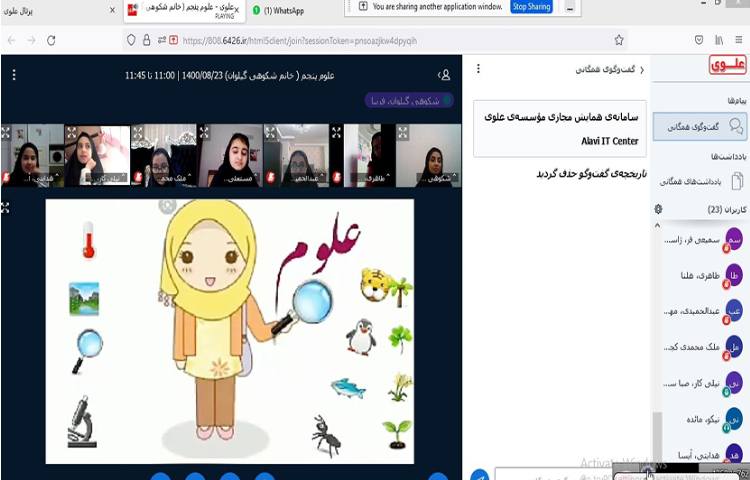Bookmark this page with star icon
The width and height of the screenshot is (750, 480).
coord(619,41)
